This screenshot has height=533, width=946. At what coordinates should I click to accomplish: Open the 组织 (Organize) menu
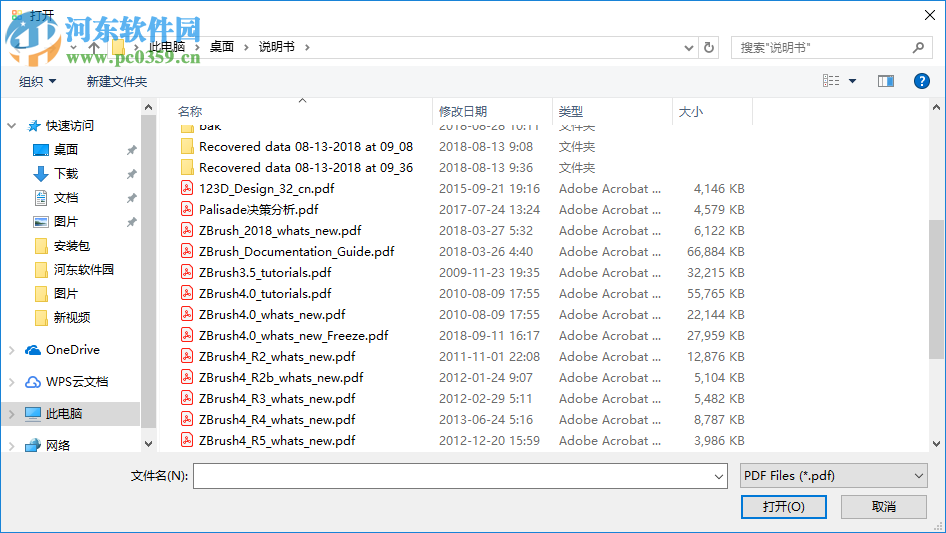pos(37,81)
